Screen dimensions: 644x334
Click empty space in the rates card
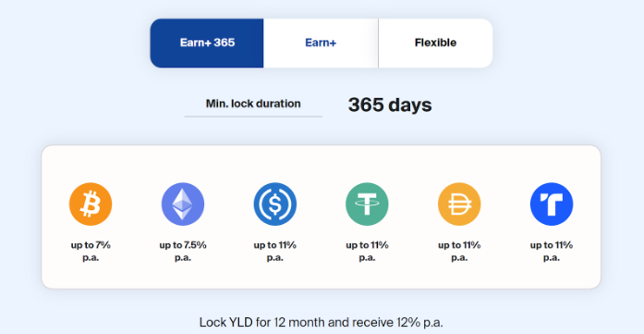(x=321, y=165)
